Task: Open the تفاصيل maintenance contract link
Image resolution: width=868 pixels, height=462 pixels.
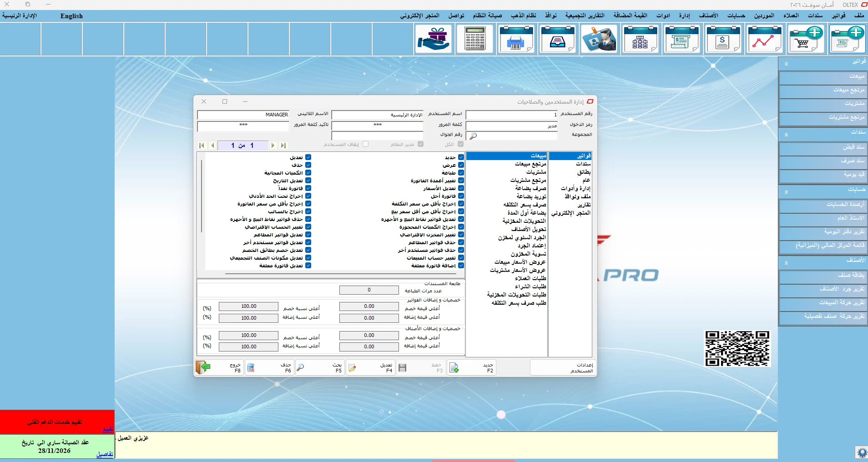Action: 105,454
